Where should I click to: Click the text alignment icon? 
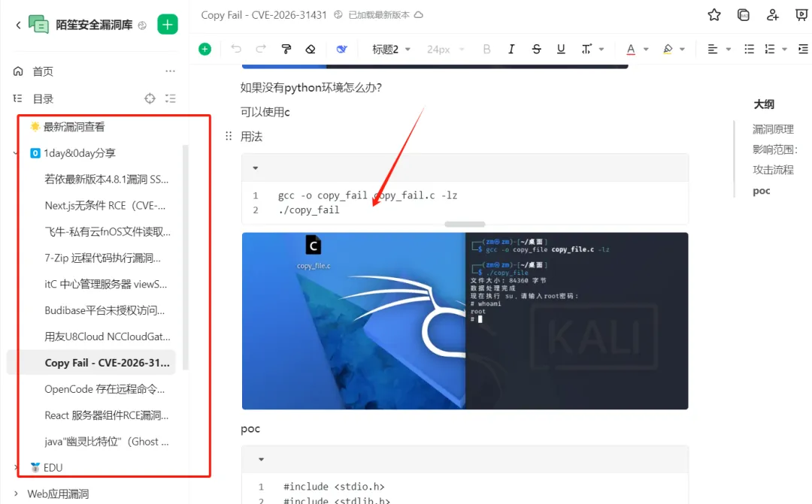point(713,49)
